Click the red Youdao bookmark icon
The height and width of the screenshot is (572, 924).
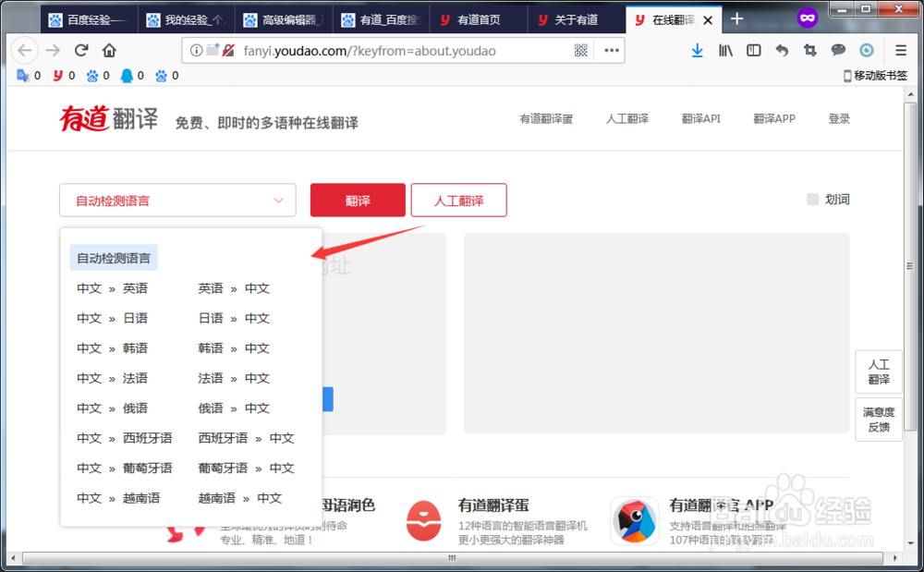click(57, 76)
